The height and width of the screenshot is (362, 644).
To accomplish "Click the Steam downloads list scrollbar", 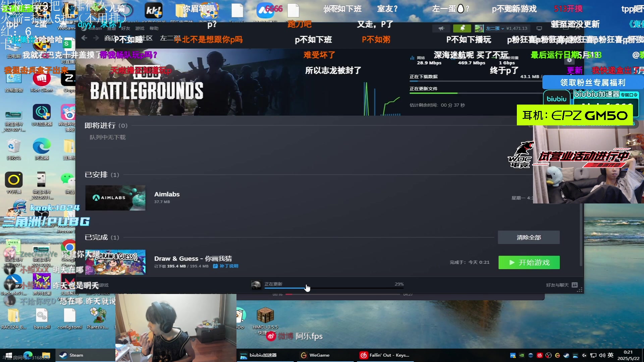I will coord(581,235).
